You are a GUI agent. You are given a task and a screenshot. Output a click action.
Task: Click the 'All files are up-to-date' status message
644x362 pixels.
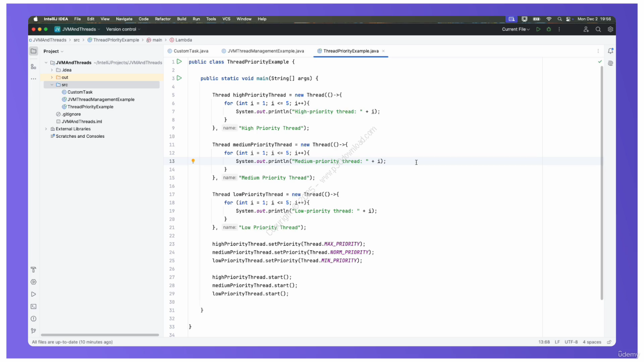tap(72, 342)
